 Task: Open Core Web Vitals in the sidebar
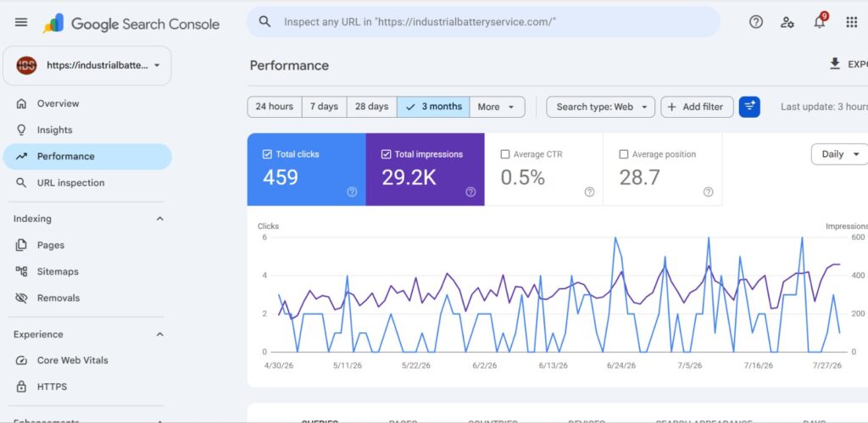click(x=73, y=360)
